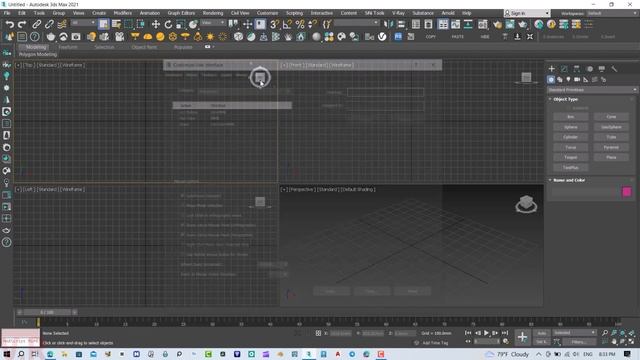The width and height of the screenshot is (640, 360).
Task: Open the Workspaces Default dropdown
Action: [612, 13]
